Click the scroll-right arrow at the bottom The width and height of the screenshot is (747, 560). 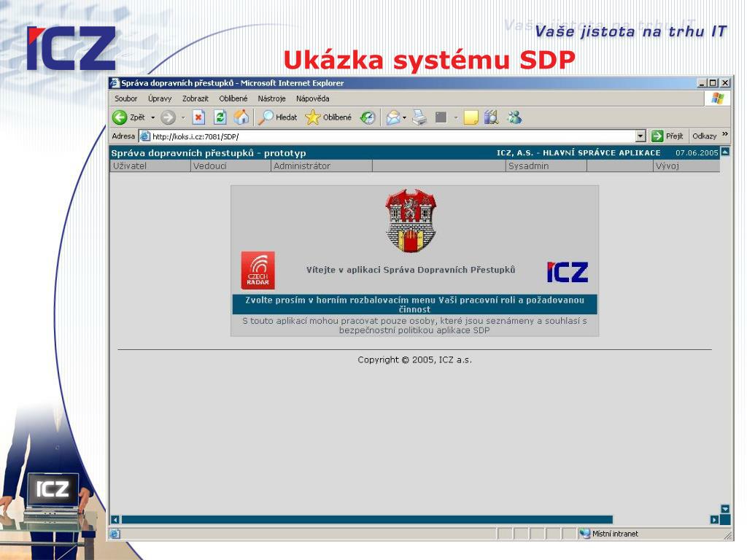coord(714,519)
